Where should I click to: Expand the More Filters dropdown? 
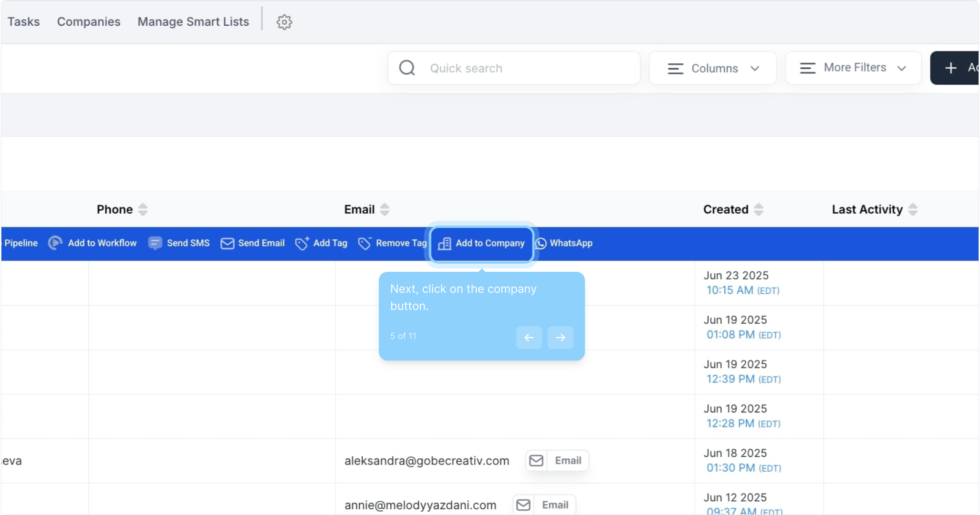coord(853,68)
